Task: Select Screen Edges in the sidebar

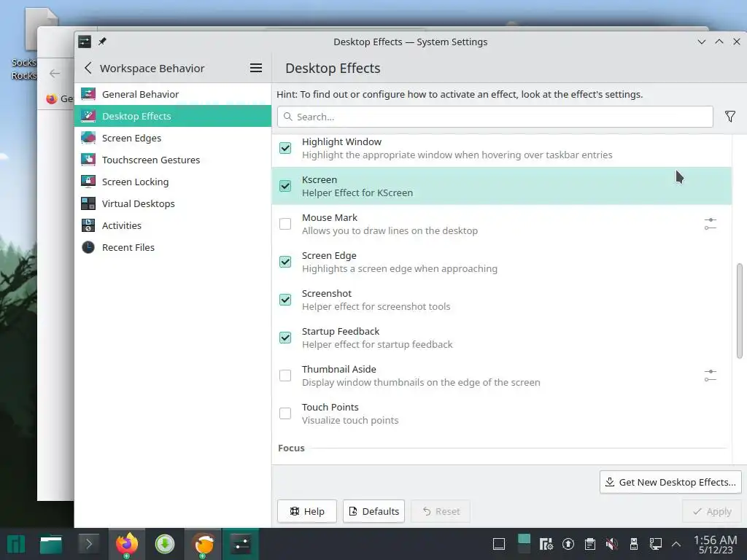Action: click(x=172, y=138)
